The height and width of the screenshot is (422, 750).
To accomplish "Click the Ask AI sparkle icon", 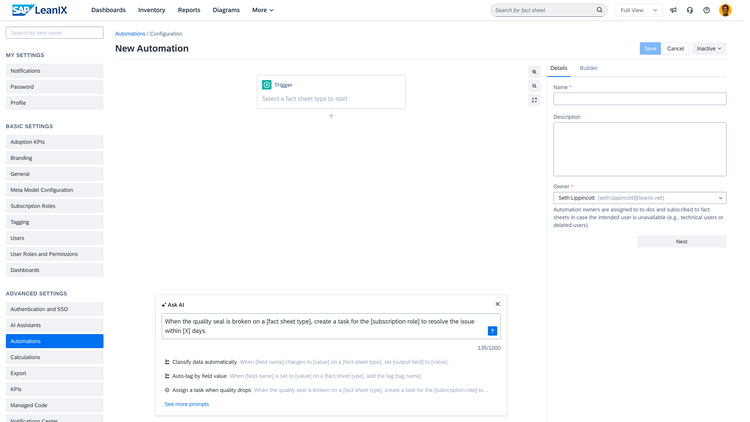I will click(164, 305).
